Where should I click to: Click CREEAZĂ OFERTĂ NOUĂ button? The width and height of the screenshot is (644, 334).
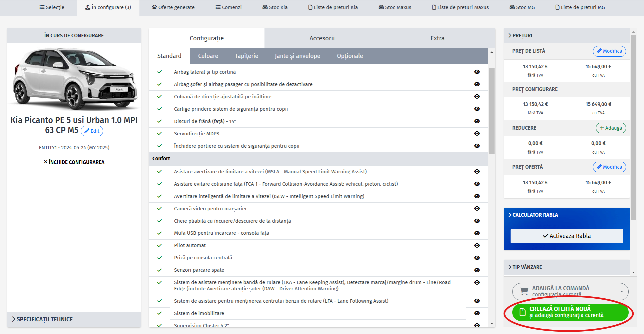point(570,312)
